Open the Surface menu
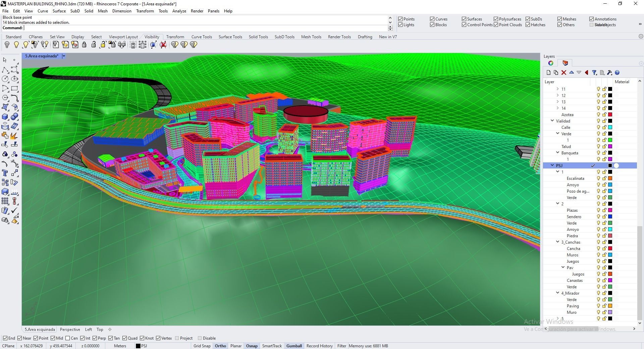 pyautogui.click(x=59, y=11)
